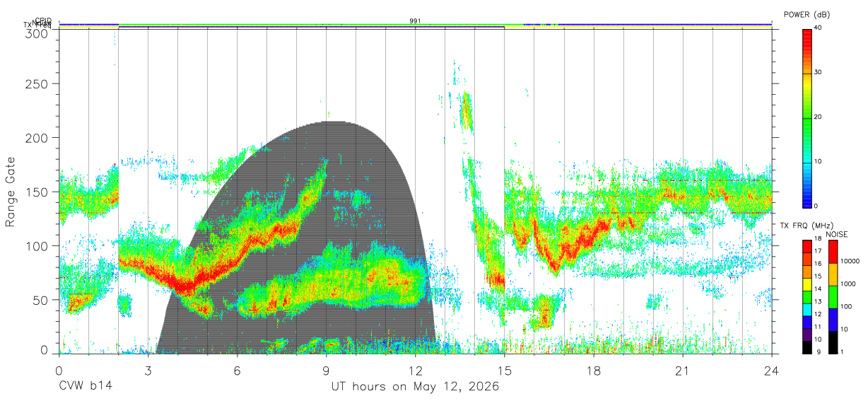Click the Range Gate axis label
This screenshot has height=401, width=868.
tap(11, 192)
